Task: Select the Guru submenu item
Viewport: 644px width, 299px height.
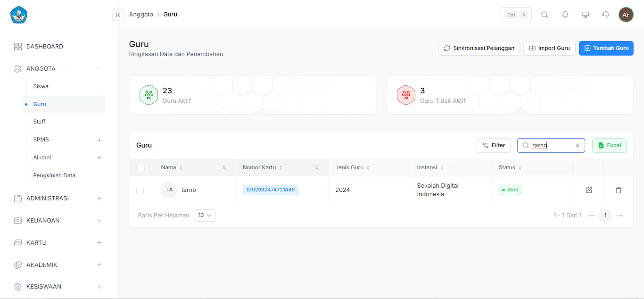Action: 65,104
